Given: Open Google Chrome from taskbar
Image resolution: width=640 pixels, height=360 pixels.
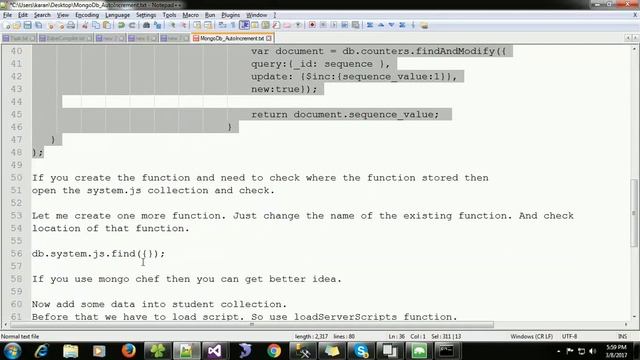Looking at the screenshot, I should [274, 351].
